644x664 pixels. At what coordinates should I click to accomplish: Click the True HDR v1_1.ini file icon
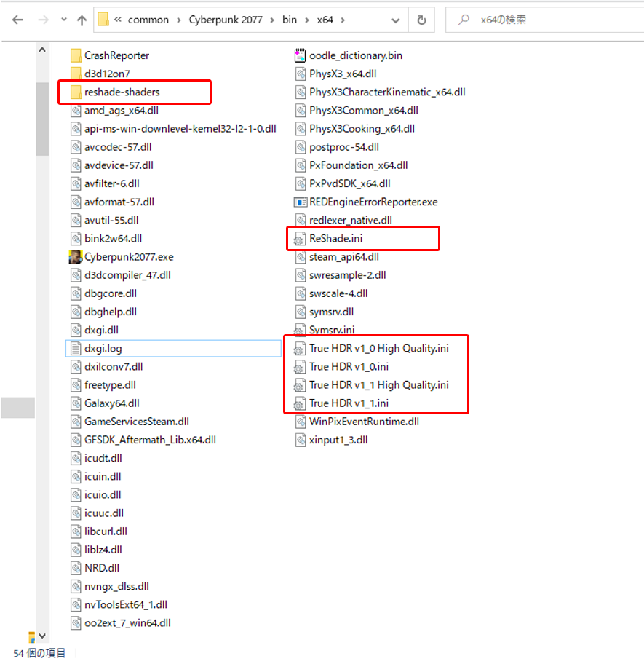click(x=299, y=403)
